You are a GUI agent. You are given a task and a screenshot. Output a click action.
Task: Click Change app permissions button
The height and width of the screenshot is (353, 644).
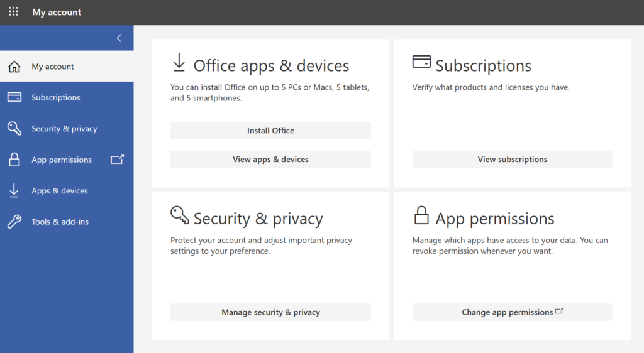tap(513, 312)
